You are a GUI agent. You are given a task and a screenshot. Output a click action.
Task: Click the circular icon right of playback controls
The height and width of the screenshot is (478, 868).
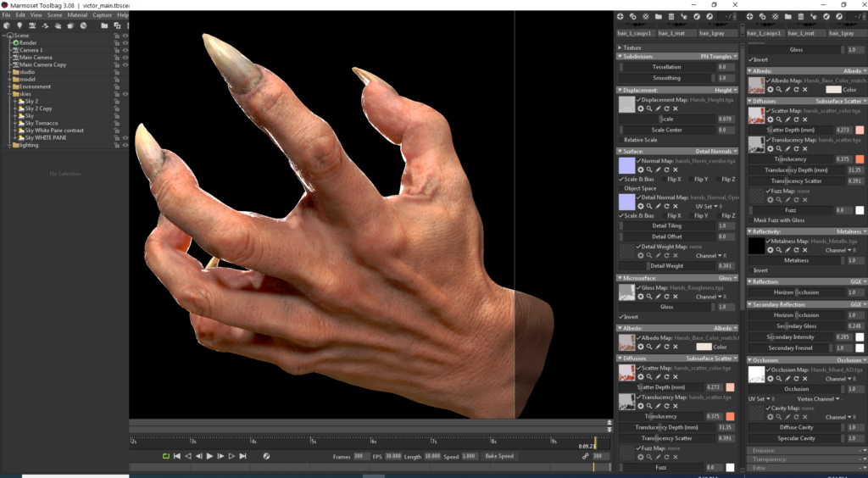click(266, 456)
